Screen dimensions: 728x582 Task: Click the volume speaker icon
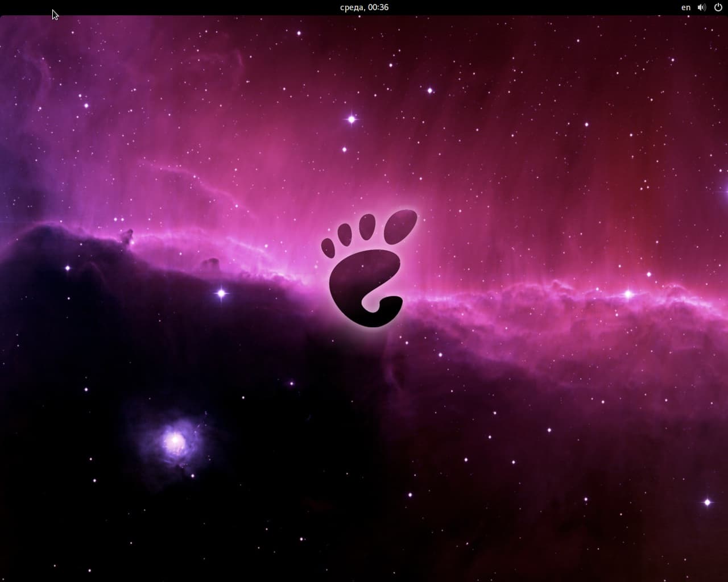point(702,7)
